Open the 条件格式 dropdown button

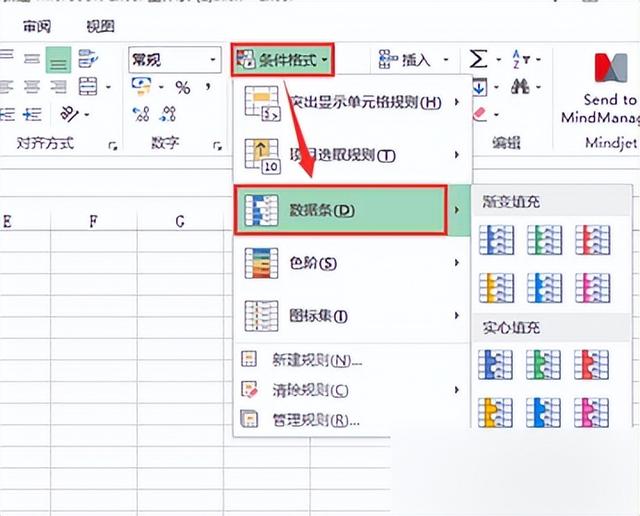click(282, 60)
